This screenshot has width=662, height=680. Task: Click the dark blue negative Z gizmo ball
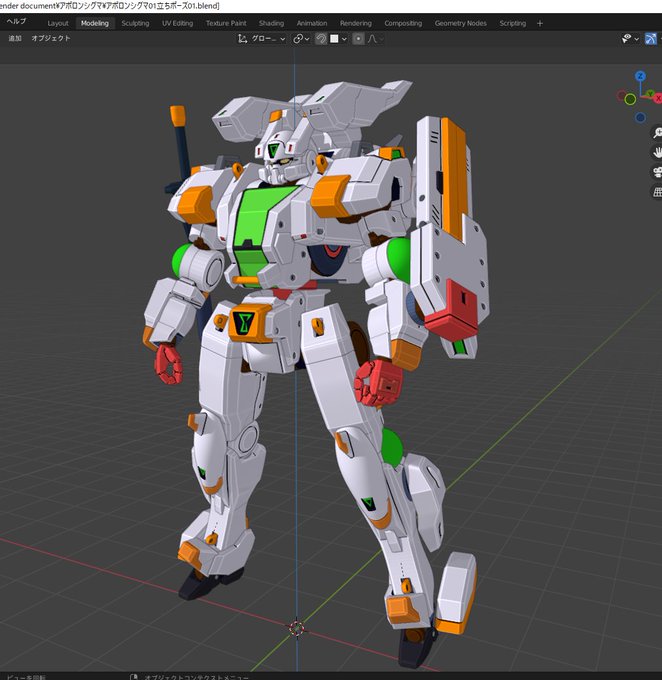(640, 117)
